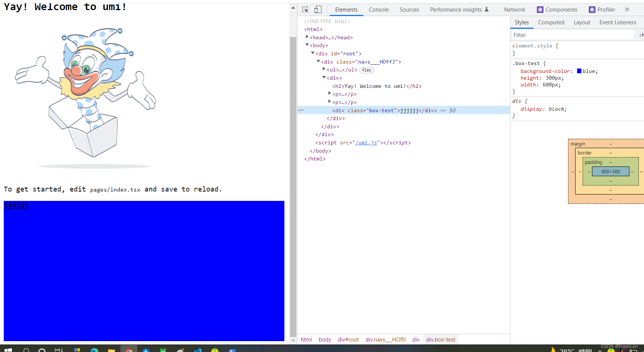Image resolution: width=644 pixels, height=352 pixels.
Task: Click the Yay! Welcome to umi! heading
Action: tap(65, 7)
